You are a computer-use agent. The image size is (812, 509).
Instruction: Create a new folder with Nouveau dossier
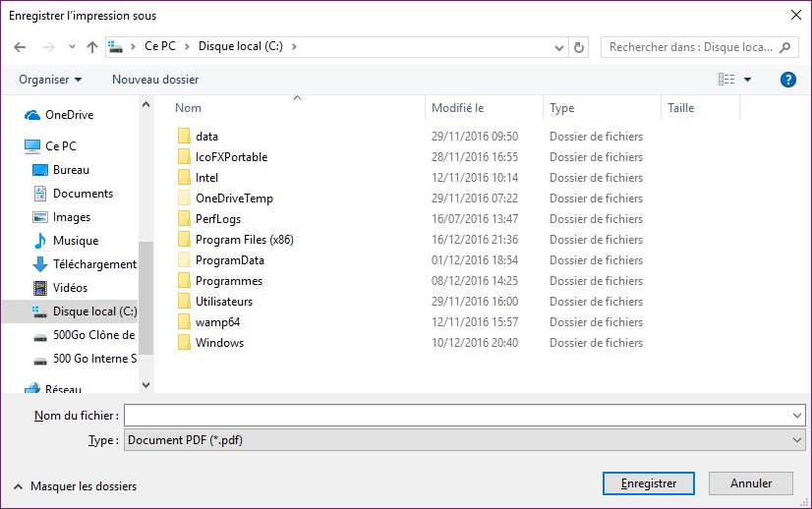tap(155, 80)
